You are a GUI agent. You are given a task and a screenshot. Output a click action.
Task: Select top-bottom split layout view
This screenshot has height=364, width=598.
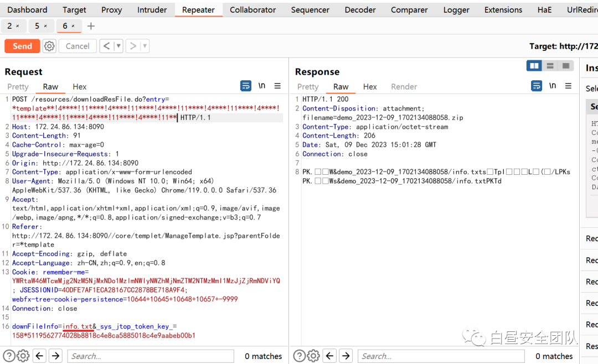pos(550,66)
